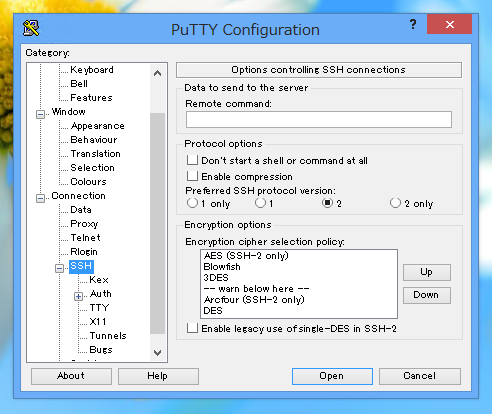Image resolution: width=492 pixels, height=414 pixels.
Task: Select "AES (SSH-2 only)" in cipher list
Action: click(x=246, y=256)
